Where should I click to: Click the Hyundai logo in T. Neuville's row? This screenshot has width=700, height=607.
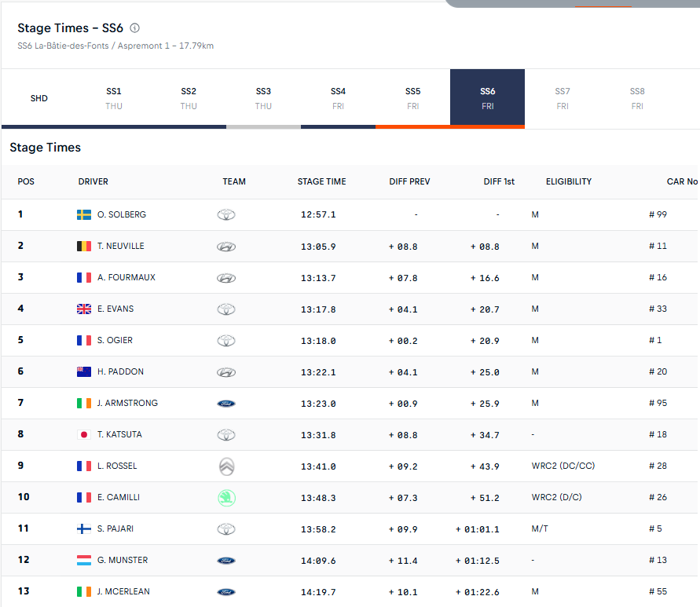tap(226, 246)
